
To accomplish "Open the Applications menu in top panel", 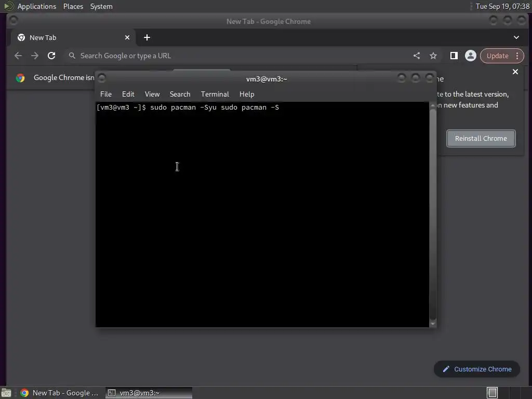I will pyautogui.click(x=37, y=6).
